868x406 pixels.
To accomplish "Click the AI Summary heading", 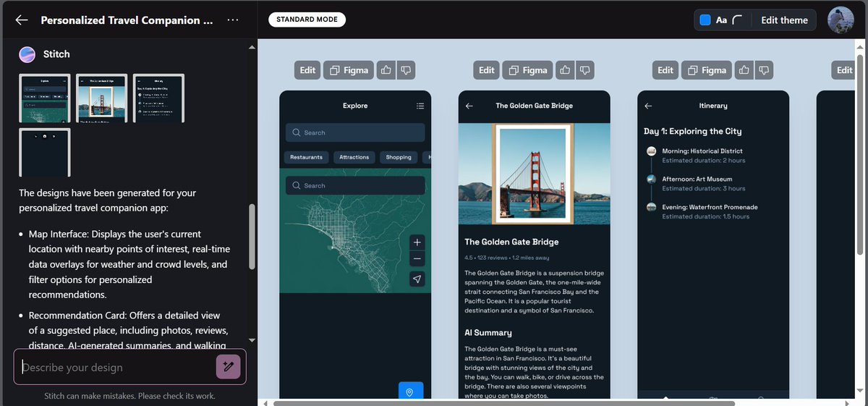I will pos(488,333).
